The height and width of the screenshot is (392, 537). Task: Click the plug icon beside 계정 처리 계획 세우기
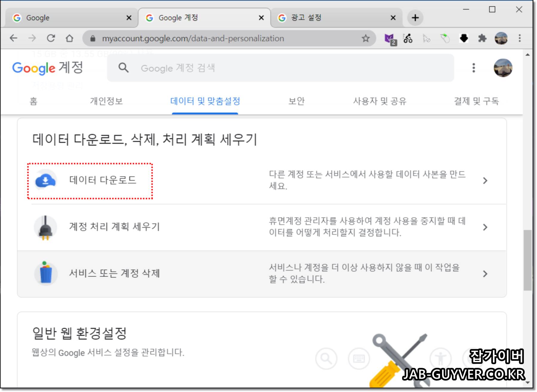[45, 227]
